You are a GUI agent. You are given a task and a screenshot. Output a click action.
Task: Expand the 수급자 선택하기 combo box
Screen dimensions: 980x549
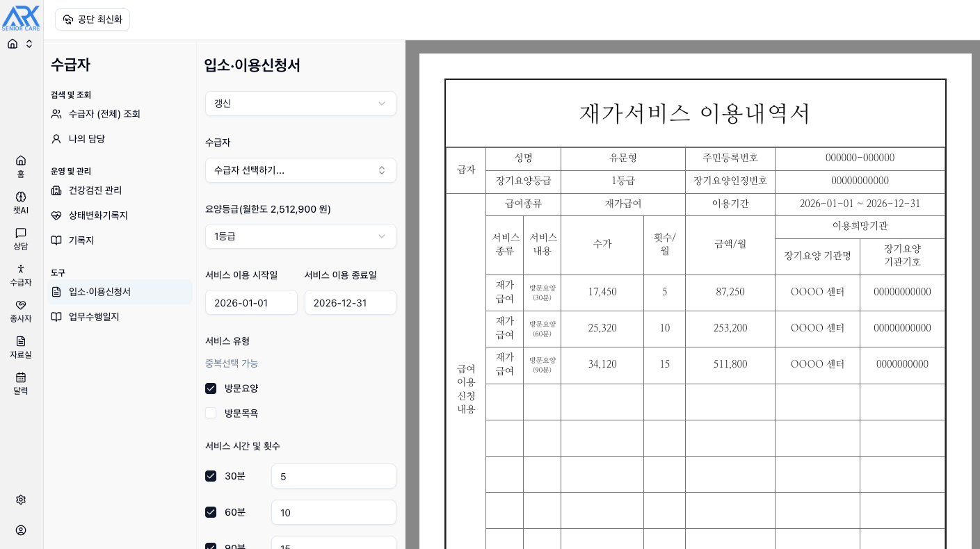pyautogui.click(x=300, y=170)
